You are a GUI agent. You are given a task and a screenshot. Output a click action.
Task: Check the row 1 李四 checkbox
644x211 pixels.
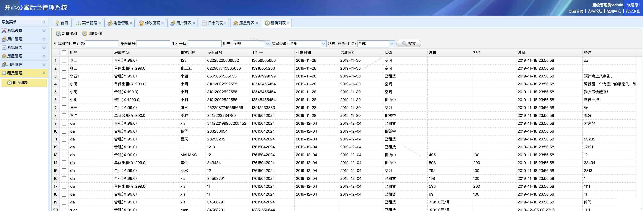tap(64, 60)
